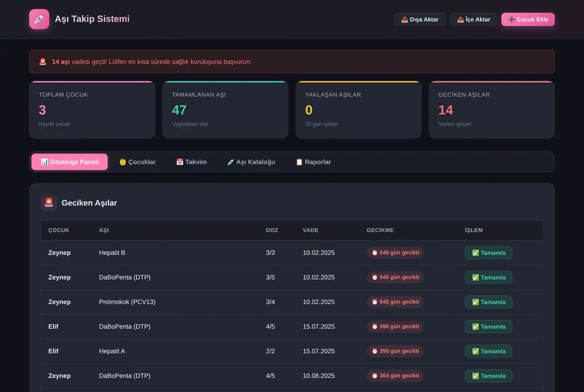Click the "GECİKME" column header
Viewport: 584px width, 392px height.
pyautogui.click(x=380, y=230)
